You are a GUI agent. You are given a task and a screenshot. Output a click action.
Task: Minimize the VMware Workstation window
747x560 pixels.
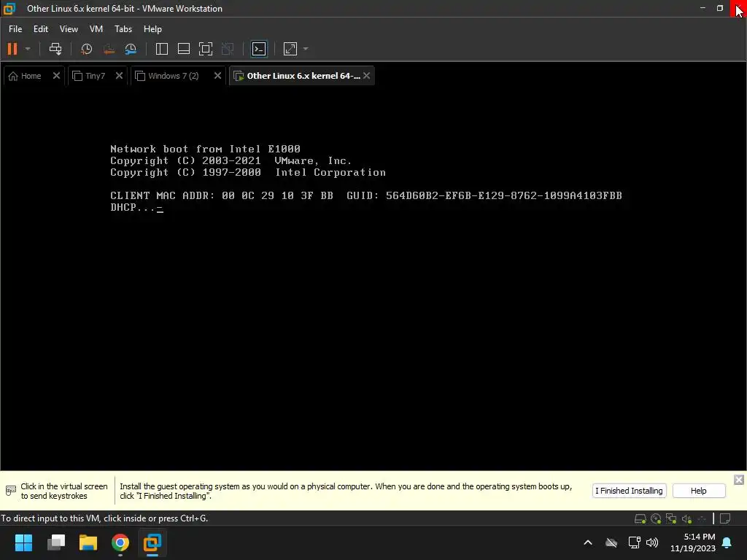[703, 8]
